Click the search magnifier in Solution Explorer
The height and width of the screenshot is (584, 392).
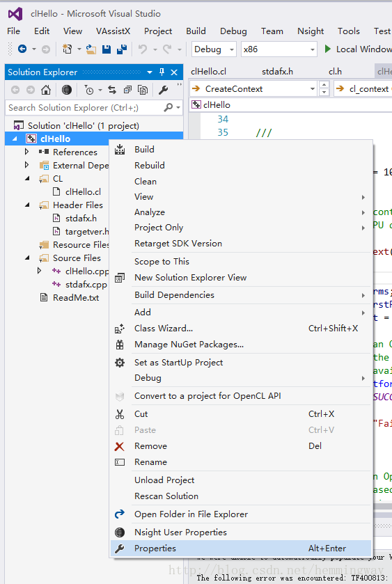168,107
